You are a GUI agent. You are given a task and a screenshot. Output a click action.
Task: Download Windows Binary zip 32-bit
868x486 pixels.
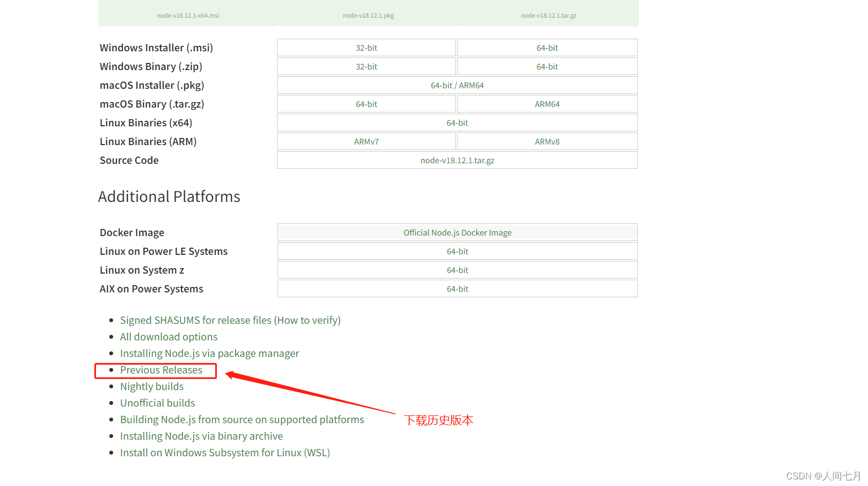(366, 67)
